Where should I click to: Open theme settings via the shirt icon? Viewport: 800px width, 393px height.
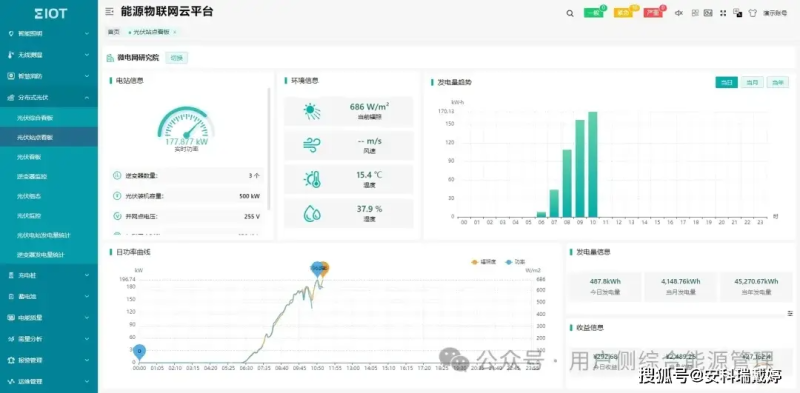[752, 13]
